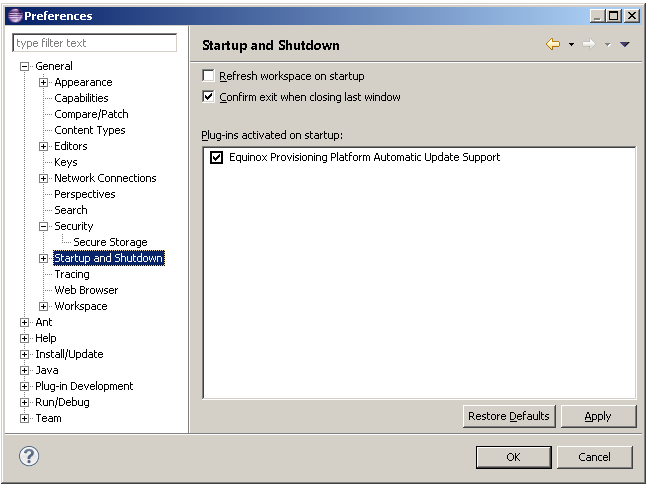Select the Security tree label
The image size is (647, 485).
(x=73, y=226)
